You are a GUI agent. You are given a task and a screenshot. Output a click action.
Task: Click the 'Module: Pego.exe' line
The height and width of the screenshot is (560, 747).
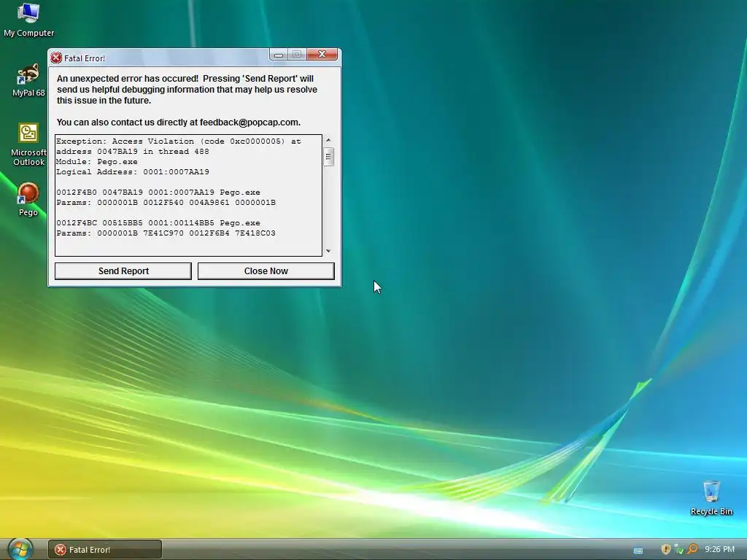coord(97,162)
